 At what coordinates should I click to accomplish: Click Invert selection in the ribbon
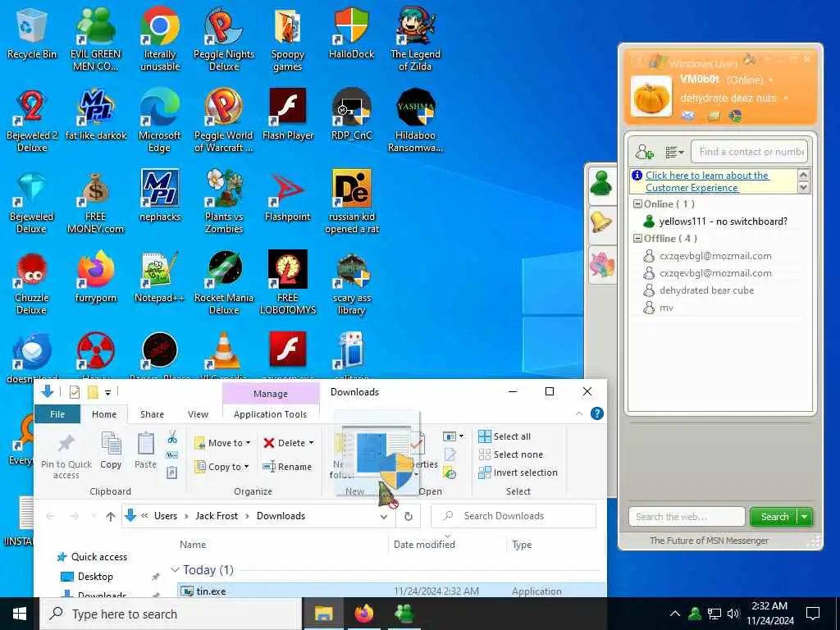[x=518, y=472]
